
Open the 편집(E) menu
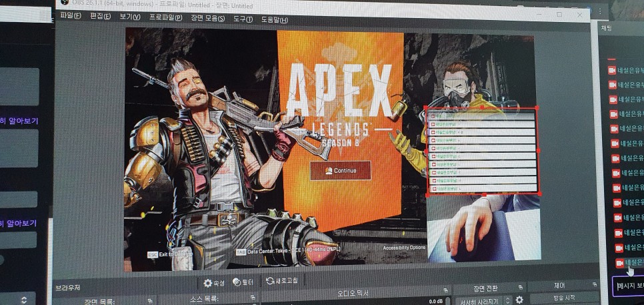point(101,17)
